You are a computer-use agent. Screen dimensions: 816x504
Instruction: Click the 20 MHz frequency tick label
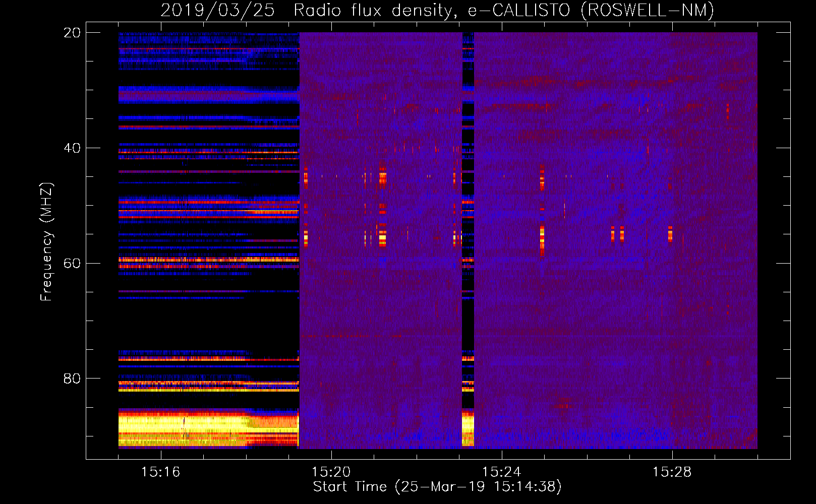point(72,33)
